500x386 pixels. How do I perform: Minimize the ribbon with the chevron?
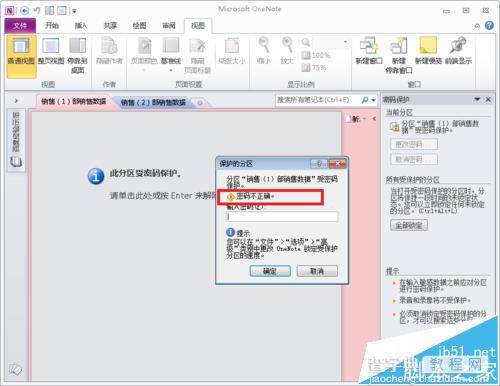tap(477, 26)
